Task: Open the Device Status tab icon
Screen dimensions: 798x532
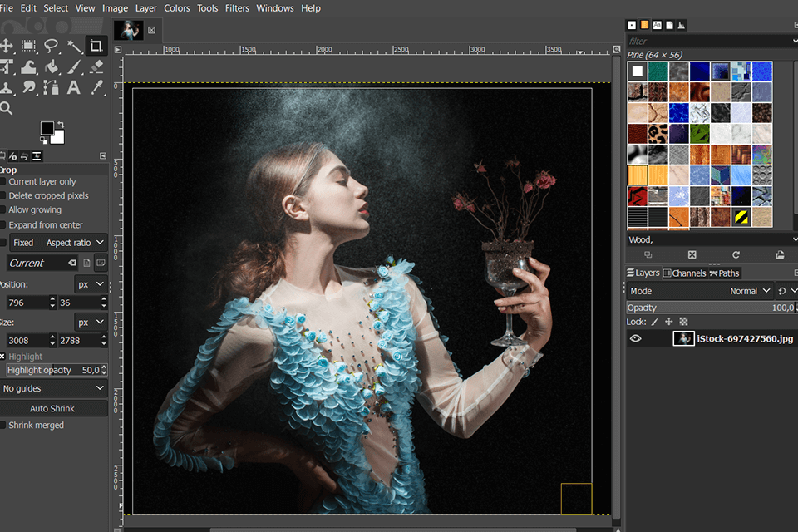Action: (x=12, y=156)
